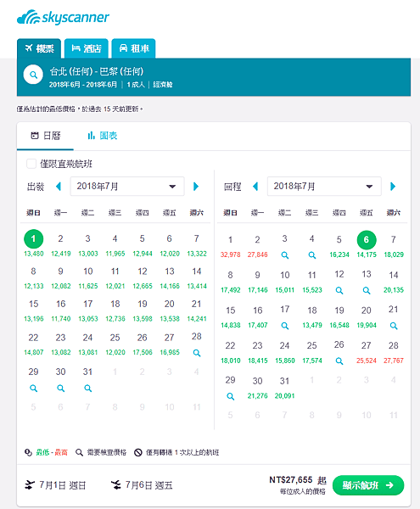Click the Skyscanner logo
This screenshot has height=509, width=420.
(x=63, y=17)
